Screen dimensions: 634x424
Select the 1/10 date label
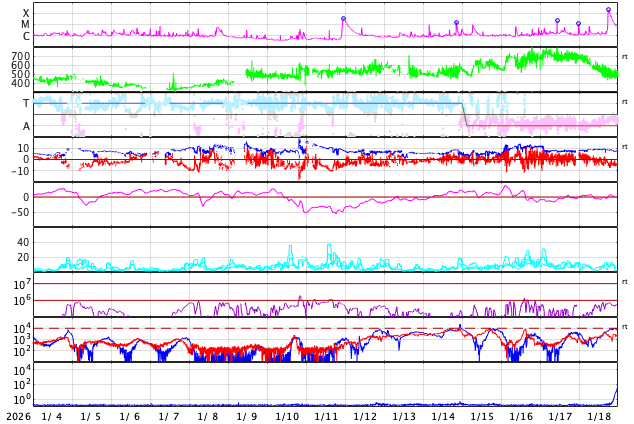[x=287, y=416]
